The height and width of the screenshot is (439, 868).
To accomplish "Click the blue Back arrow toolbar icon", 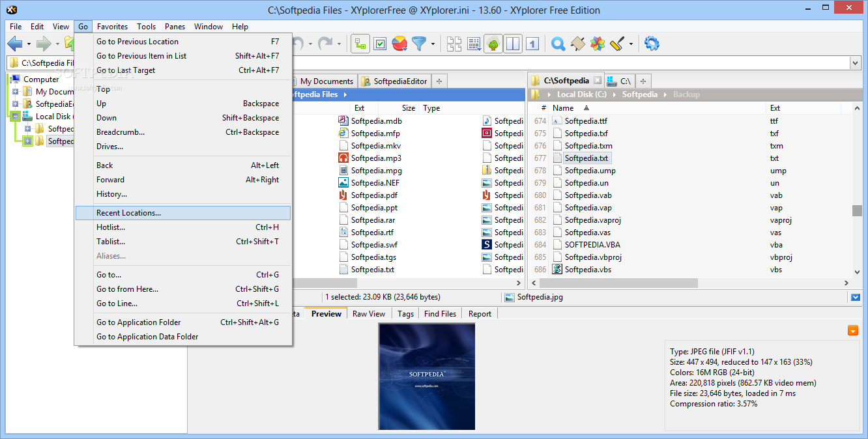I will point(15,44).
